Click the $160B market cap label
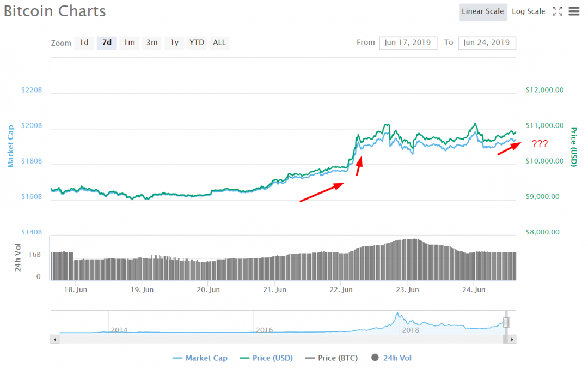Image resolution: width=588 pixels, height=368 pixels. (32, 197)
